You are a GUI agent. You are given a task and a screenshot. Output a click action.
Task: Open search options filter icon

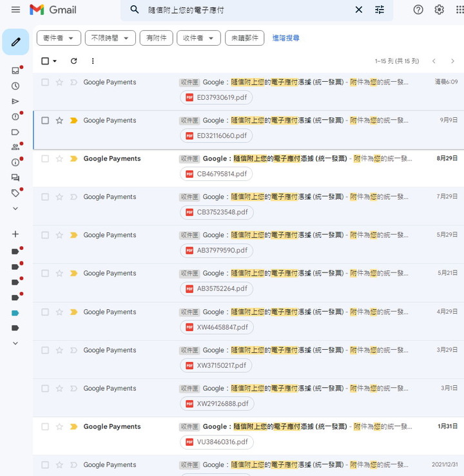380,10
